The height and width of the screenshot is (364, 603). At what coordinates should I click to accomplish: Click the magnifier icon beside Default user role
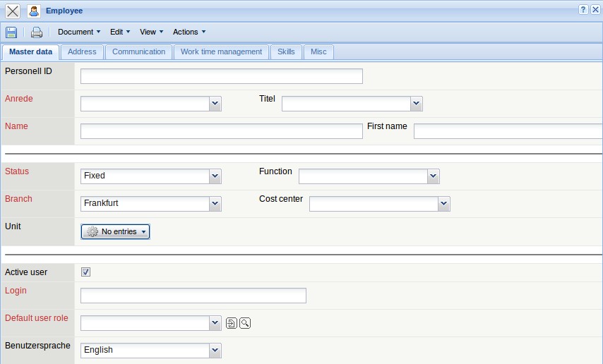(245, 323)
